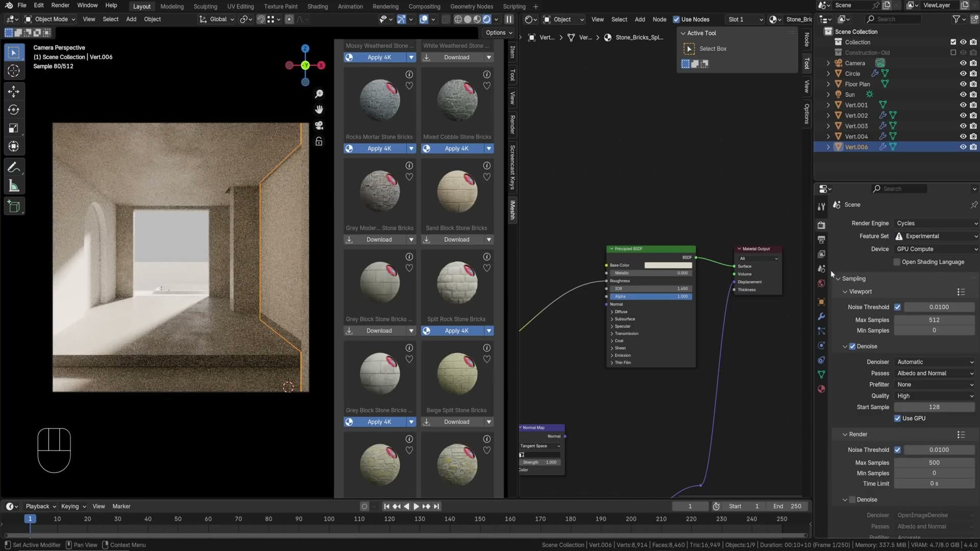The image size is (980, 551).
Task: Disable Sun in renders
Action: click(973, 94)
